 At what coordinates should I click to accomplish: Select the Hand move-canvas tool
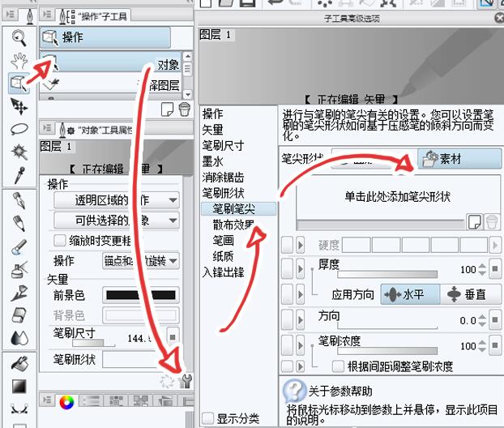(x=19, y=61)
